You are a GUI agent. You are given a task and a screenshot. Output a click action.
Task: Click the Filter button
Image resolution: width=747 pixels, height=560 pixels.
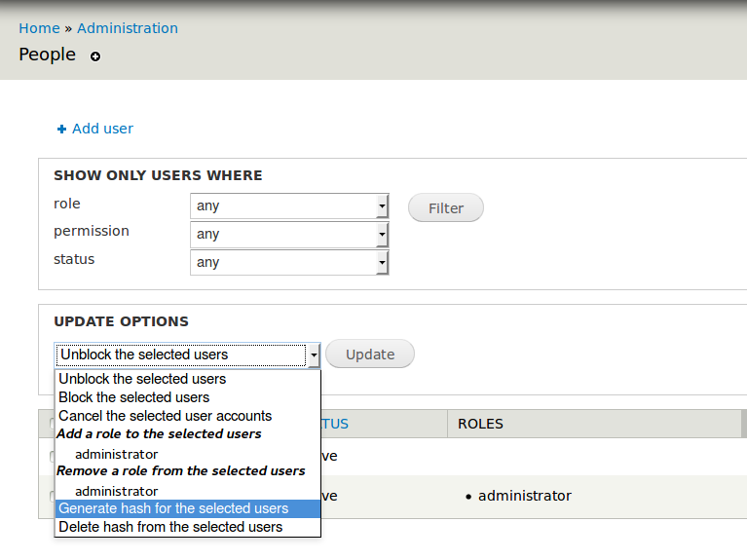[446, 207]
